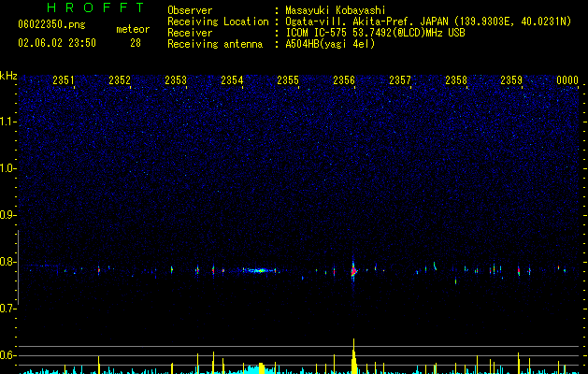This screenshot has width=588, height=374.
Task: Click the 2358 time marker
Action: point(456,79)
